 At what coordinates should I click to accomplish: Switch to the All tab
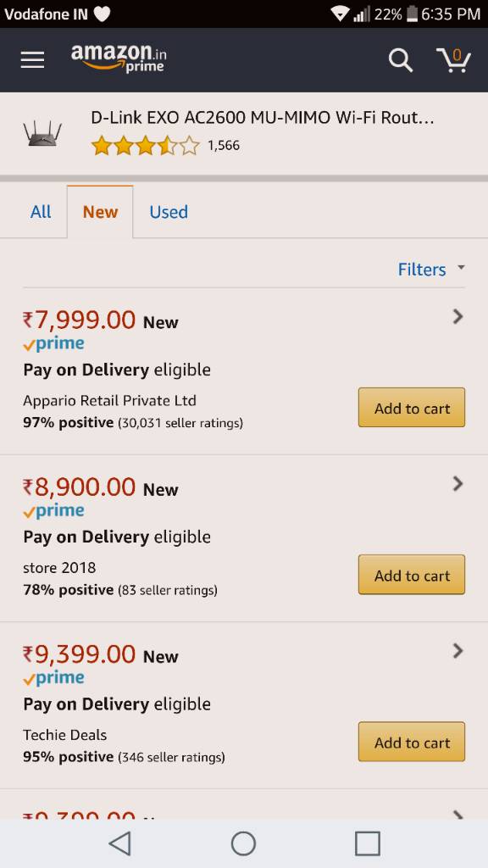point(41,211)
